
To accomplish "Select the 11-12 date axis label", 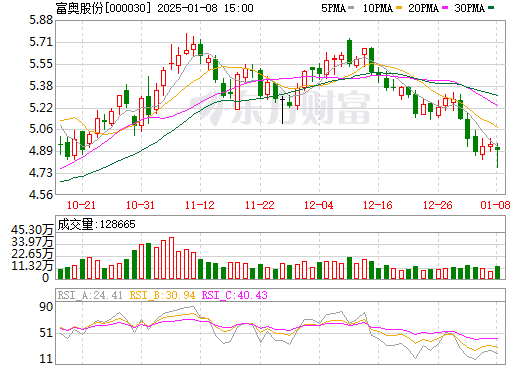I will tap(200, 205).
